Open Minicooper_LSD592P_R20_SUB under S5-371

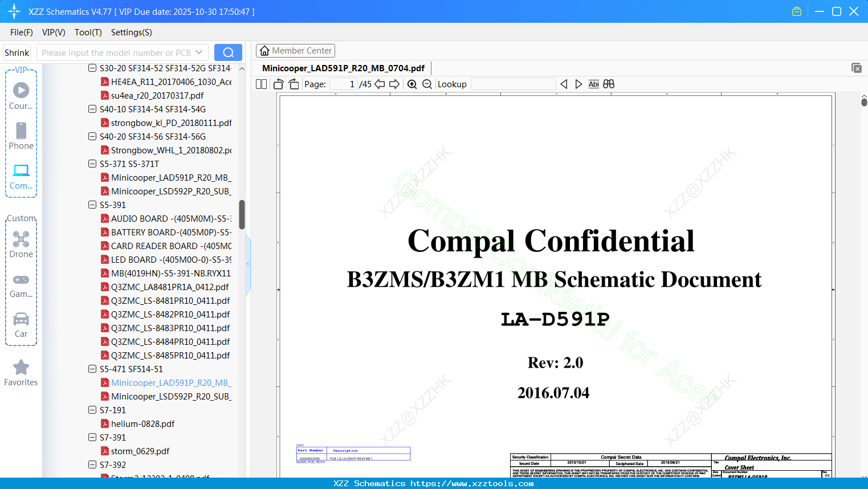click(166, 191)
